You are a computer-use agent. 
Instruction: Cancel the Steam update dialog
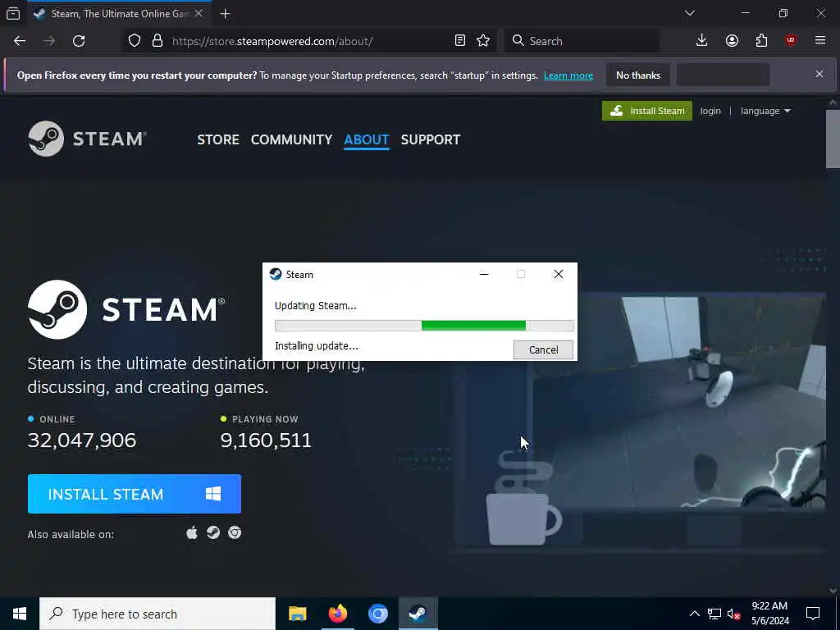pos(543,349)
